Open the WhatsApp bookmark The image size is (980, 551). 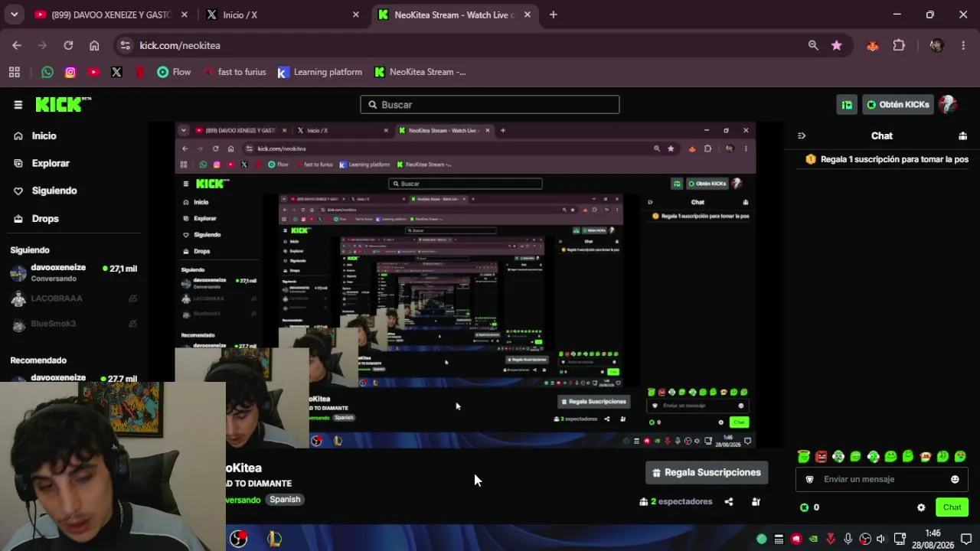click(47, 72)
